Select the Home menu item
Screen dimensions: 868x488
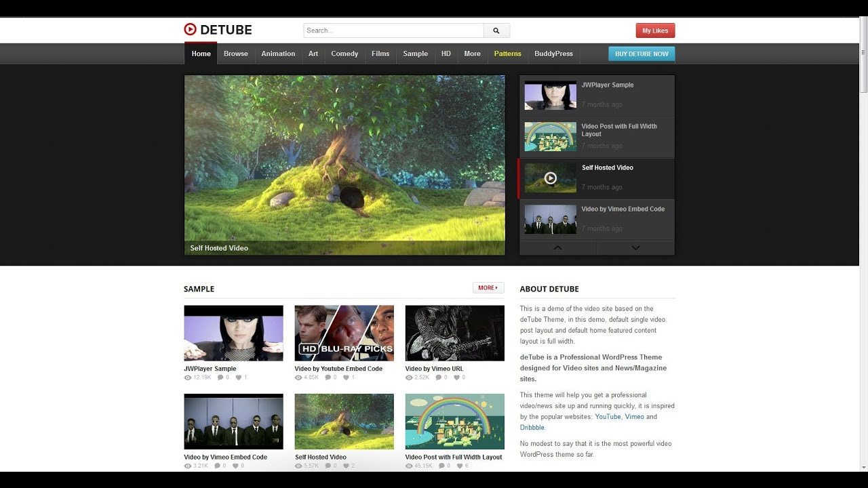(x=201, y=54)
